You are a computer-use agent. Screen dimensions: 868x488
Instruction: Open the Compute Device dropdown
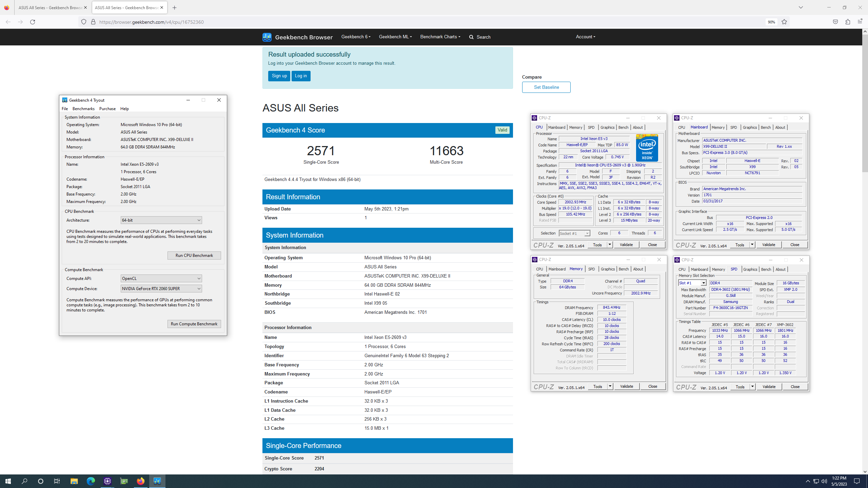click(x=161, y=289)
